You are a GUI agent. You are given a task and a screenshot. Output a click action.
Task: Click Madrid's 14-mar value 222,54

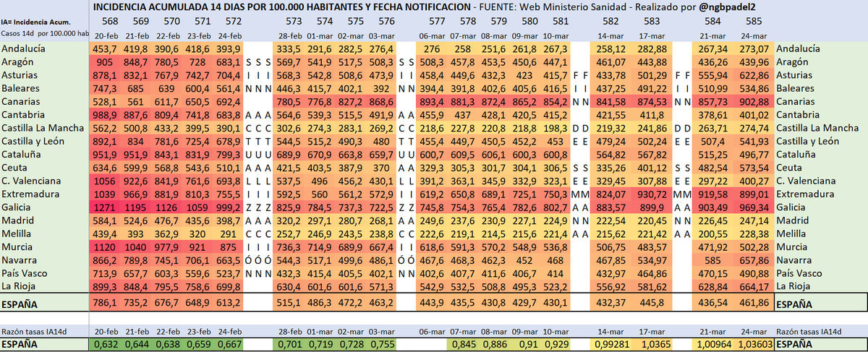pos(611,220)
